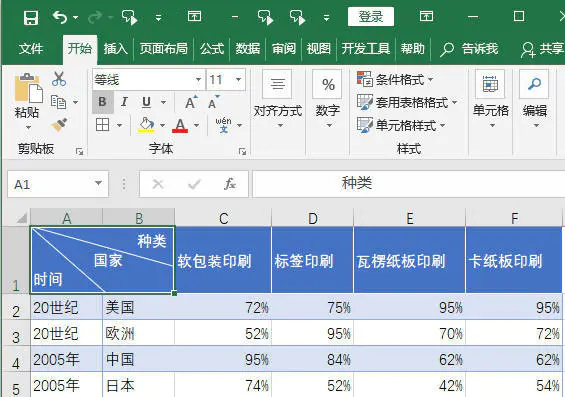The image size is (565, 397).
Task: Click the 软包装印刷 header cell
Action: pos(223,260)
